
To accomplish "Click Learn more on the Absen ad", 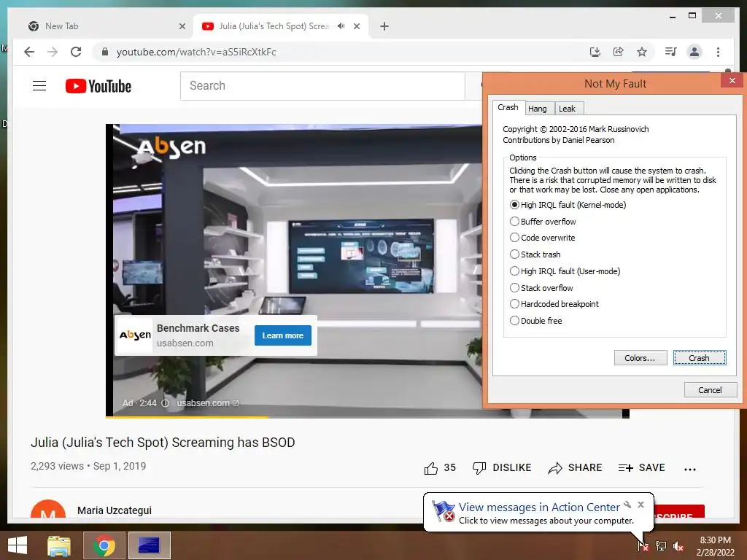I will tap(283, 335).
